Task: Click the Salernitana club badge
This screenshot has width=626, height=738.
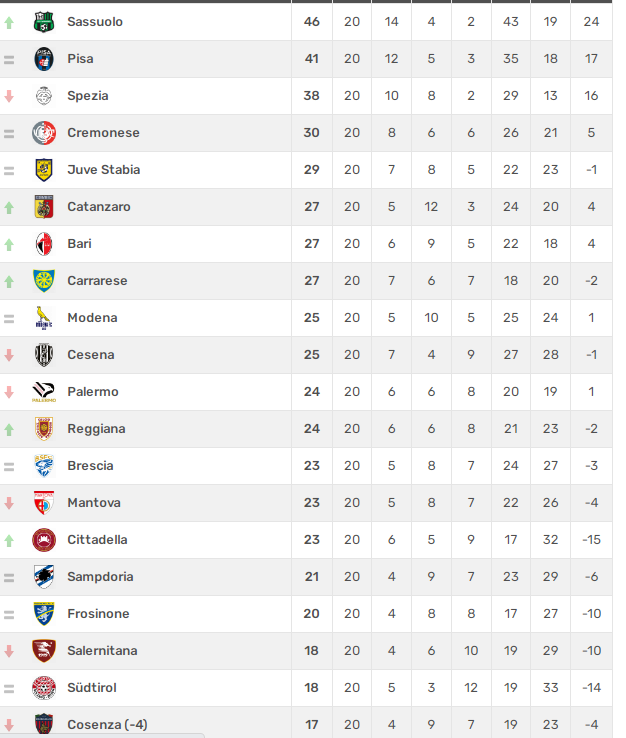Action: tap(44, 650)
